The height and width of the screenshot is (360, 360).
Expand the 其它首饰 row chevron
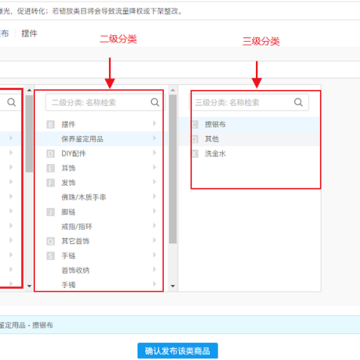[x=154, y=240]
